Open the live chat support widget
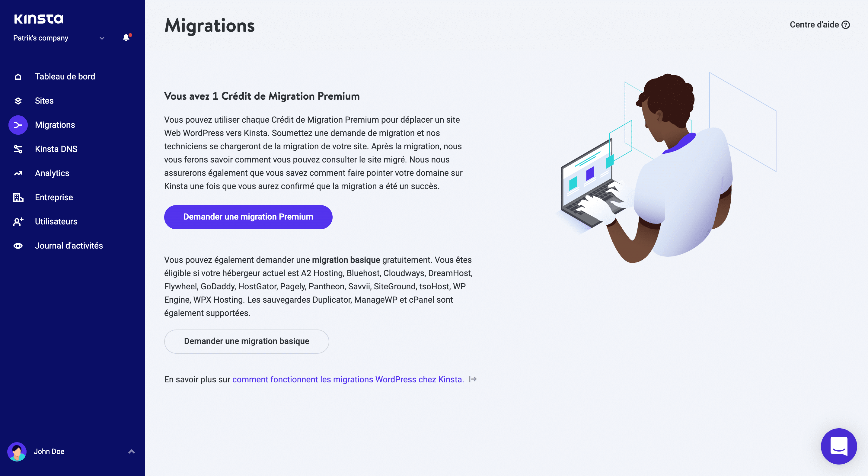This screenshot has height=476, width=868. pyautogui.click(x=839, y=447)
